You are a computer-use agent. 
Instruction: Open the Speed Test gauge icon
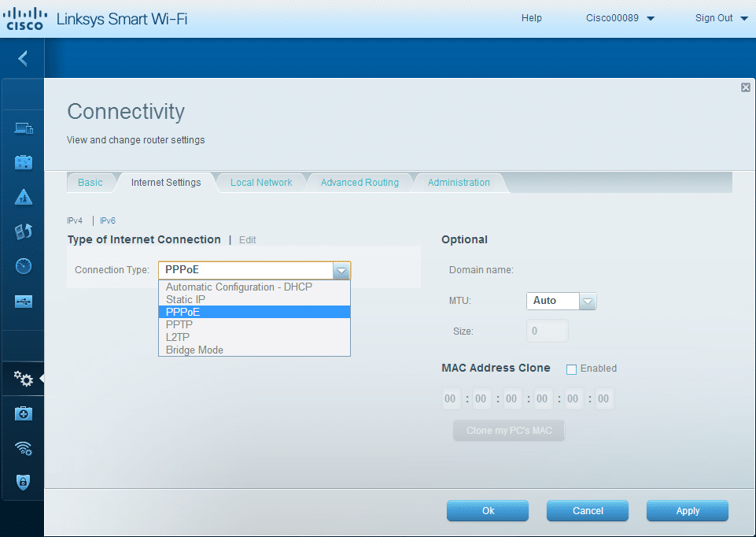[x=24, y=266]
